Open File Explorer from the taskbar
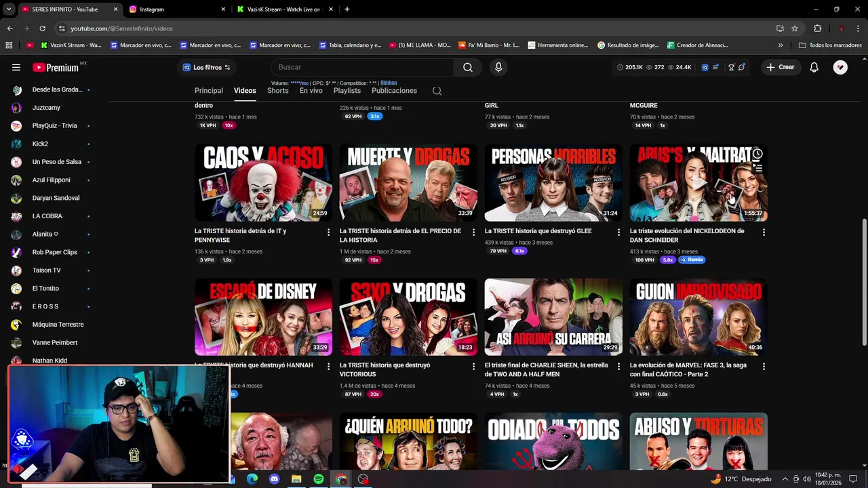 coord(296,479)
